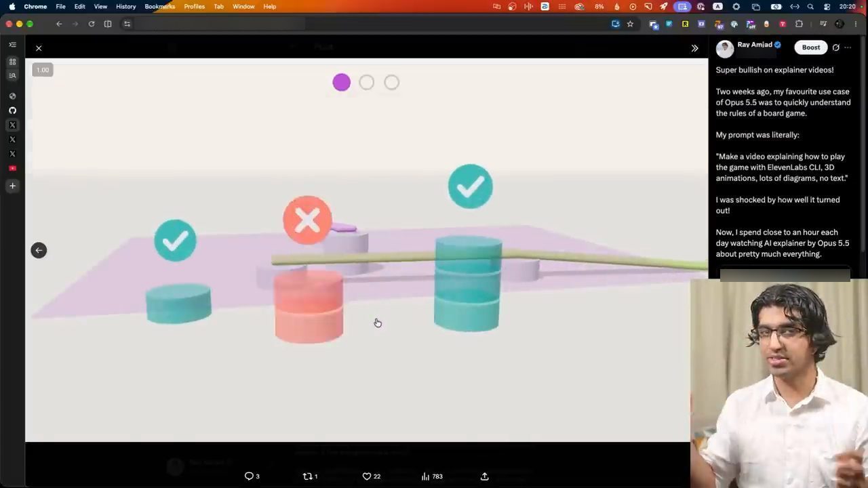Viewport: 868px width, 488px height.
Task: Open Chrome three-dot menu
Action: pos(856,24)
